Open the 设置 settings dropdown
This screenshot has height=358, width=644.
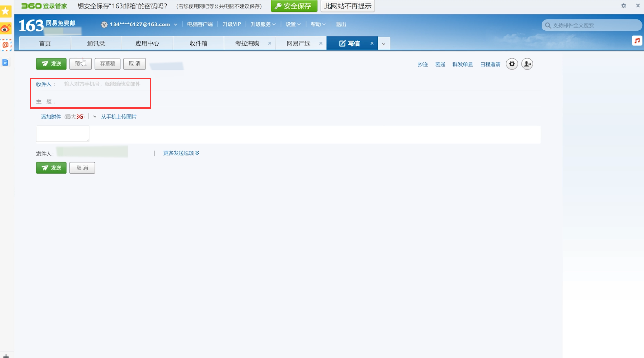click(x=293, y=24)
